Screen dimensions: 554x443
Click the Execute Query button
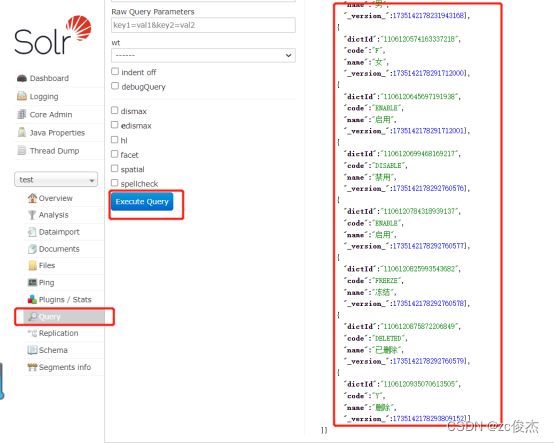(x=142, y=201)
